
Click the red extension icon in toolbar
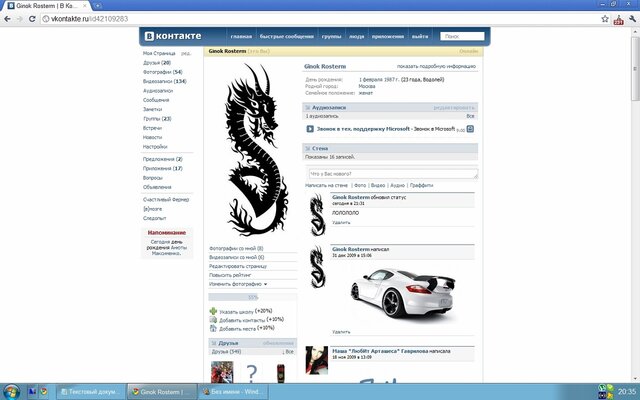(619, 19)
